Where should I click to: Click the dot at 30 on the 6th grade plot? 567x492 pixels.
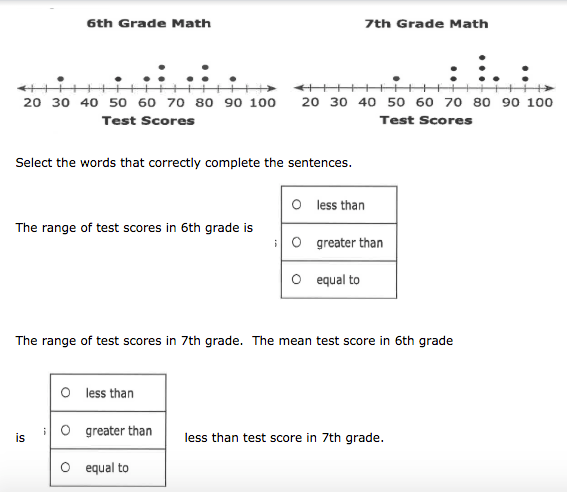click(60, 79)
